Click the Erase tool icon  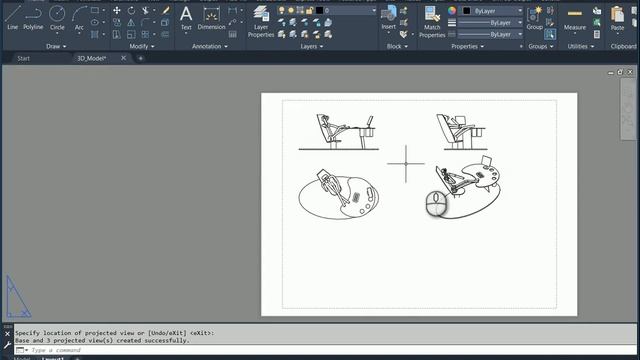165,10
